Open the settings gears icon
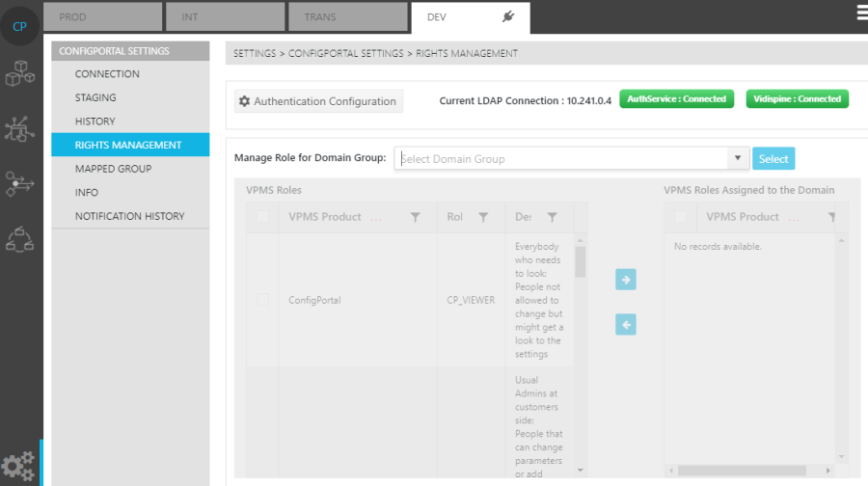 coord(19,467)
